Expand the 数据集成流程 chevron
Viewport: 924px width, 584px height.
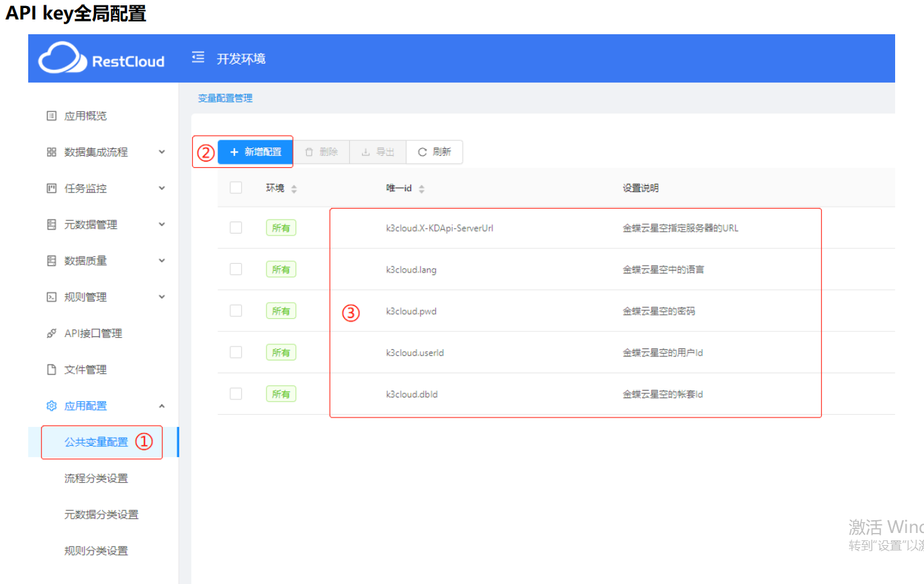point(162,152)
